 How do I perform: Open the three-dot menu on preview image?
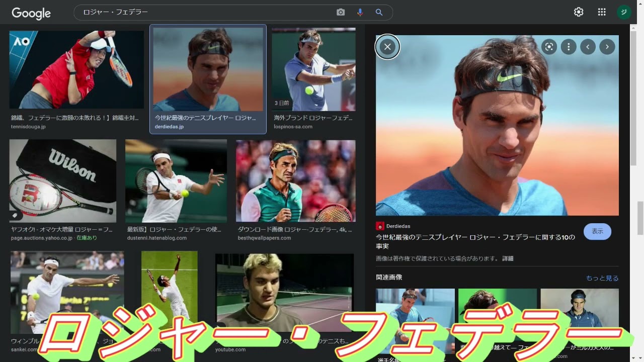coord(569,47)
